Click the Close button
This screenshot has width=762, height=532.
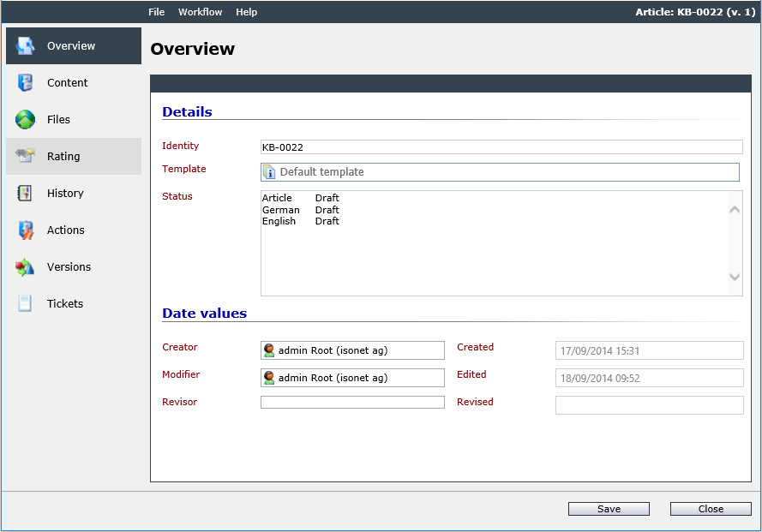[x=711, y=509]
